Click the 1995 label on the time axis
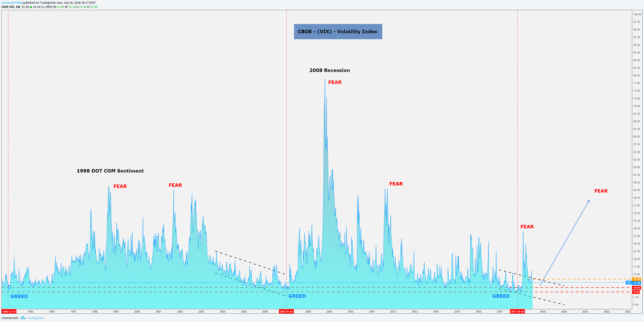This screenshot has width=644, height=322. pos(30,312)
